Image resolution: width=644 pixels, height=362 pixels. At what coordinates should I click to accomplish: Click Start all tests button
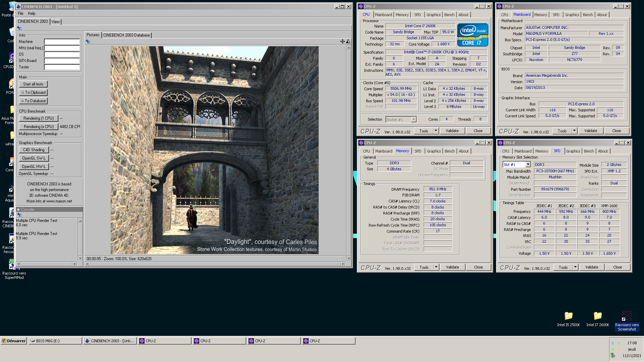pos(33,84)
